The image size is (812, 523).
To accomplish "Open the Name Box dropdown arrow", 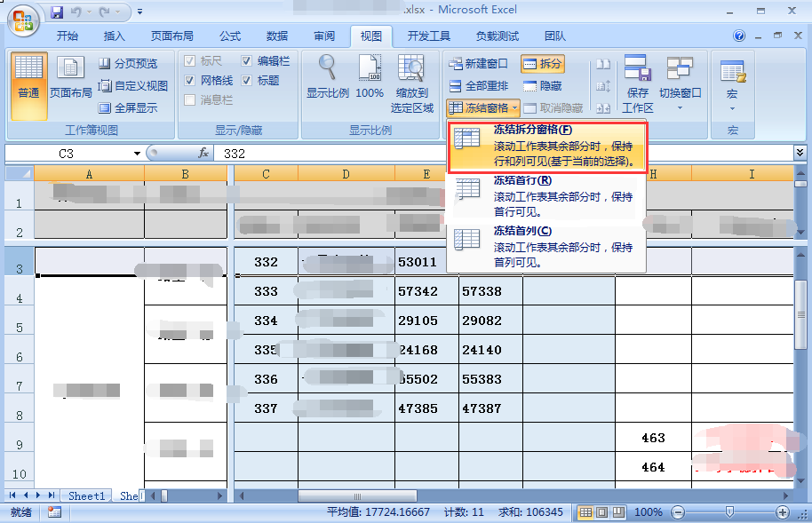I will (137, 154).
